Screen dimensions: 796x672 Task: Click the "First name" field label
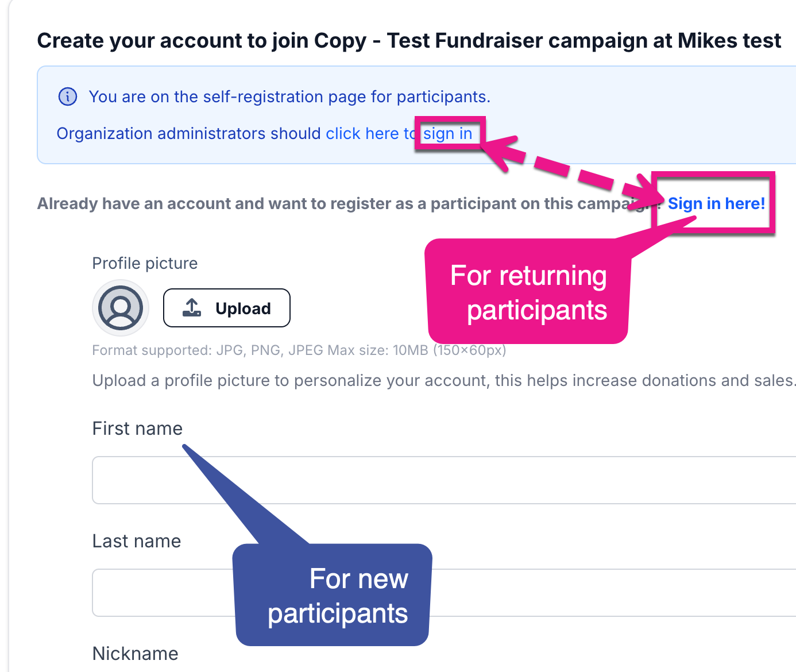(x=137, y=428)
